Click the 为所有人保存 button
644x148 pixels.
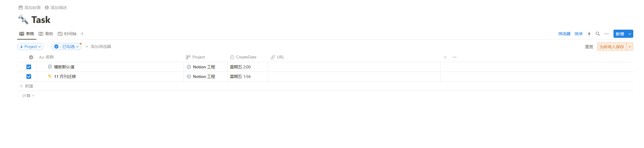click(612, 47)
